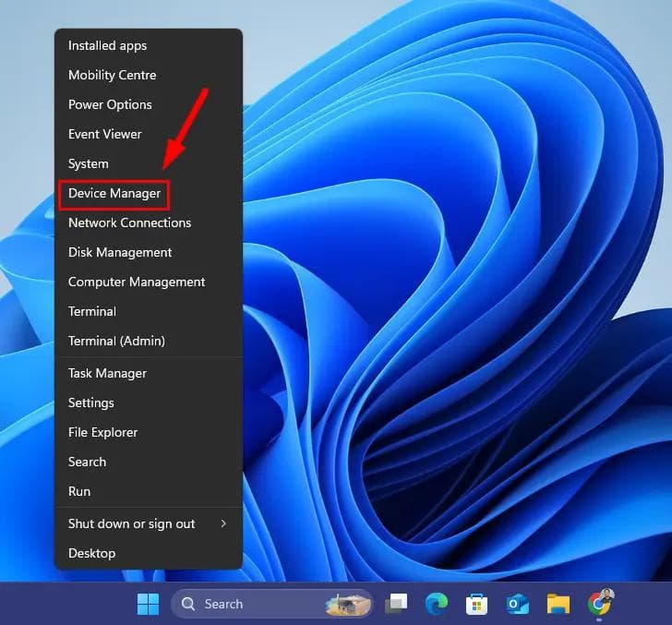Open File Explorer from the context menu
Viewport: 672px width, 625px height.
[x=149, y=433]
